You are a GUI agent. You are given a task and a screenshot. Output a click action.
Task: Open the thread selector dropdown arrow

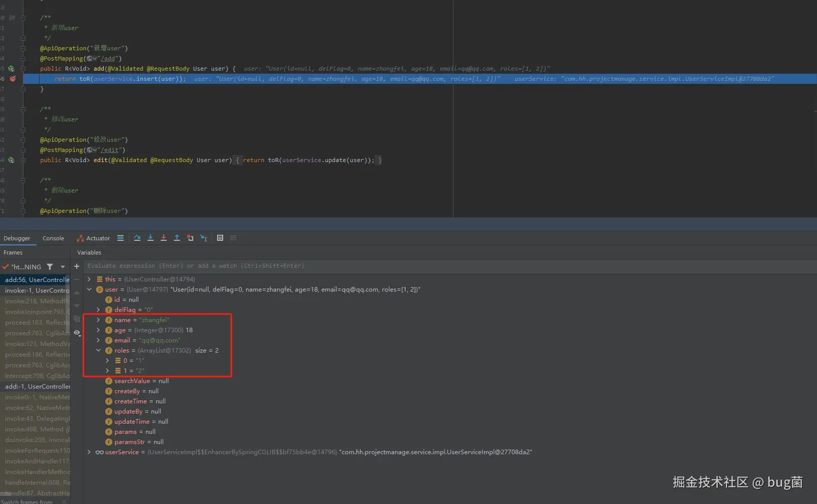[x=63, y=267]
